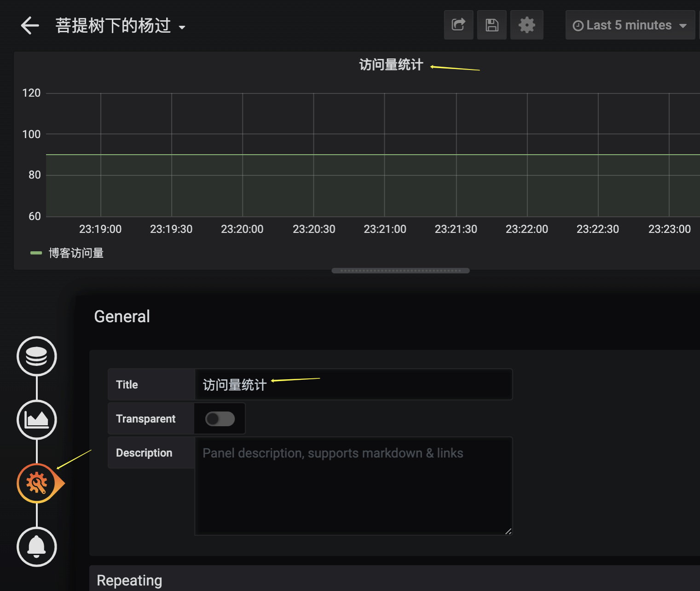
Task: Toggle the 博客访问量 legend series
Action: 76,253
